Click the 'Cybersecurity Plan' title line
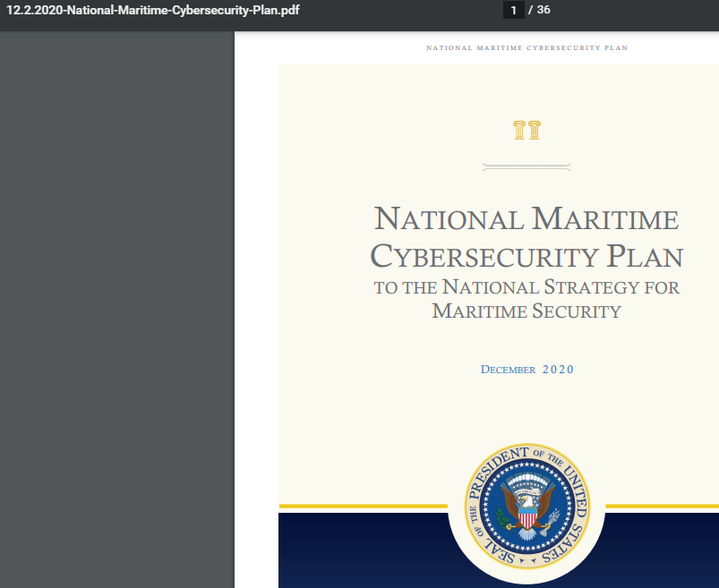The width and height of the screenshot is (719, 588). pyautogui.click(x=526, y=256)
